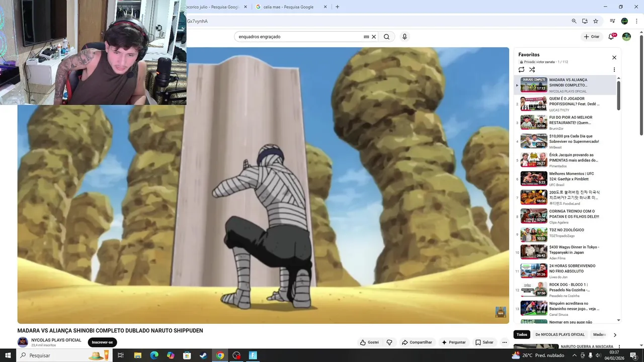The height and width of the screenshot is (362, 644).
Task: Click into the YouTube search field
Action: [299, 37]
